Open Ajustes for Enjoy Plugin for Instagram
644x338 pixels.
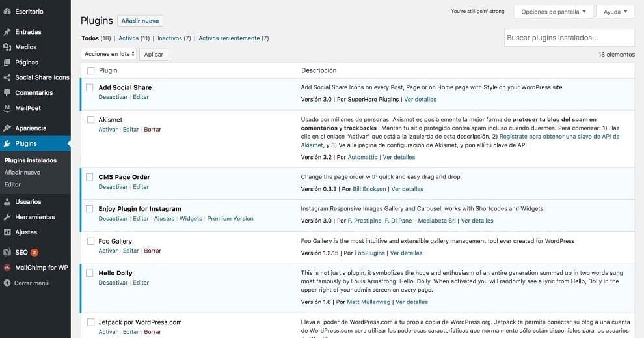(x=165, y=219)
